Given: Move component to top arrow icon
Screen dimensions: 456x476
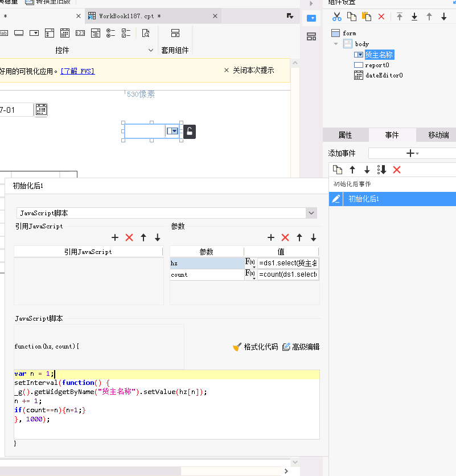Looking at the screenshot, I should click(400, 17).
